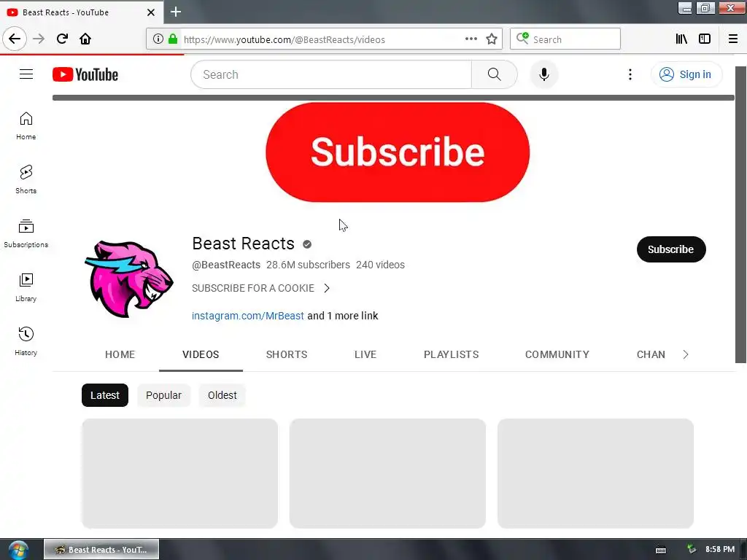Select the Beast Reacts - YouTube tab
Viewport: 747px width, 560px height.
coord(82,12)
